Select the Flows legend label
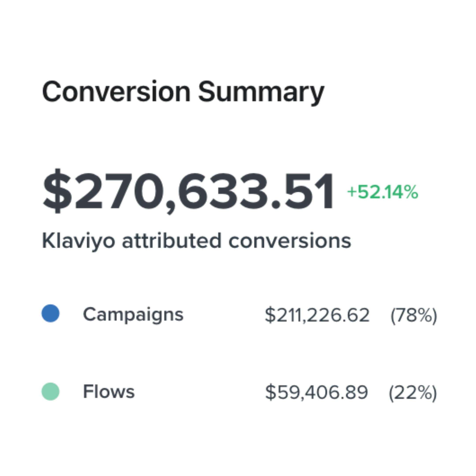 coord(109,392)
